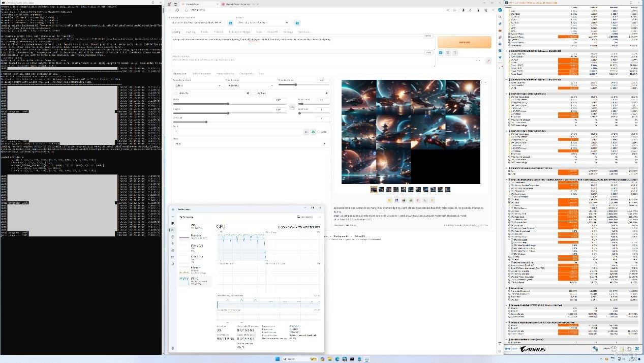Open the images output folder icon
The width and height of the screenshot is (644, 363).
(389, 200)
